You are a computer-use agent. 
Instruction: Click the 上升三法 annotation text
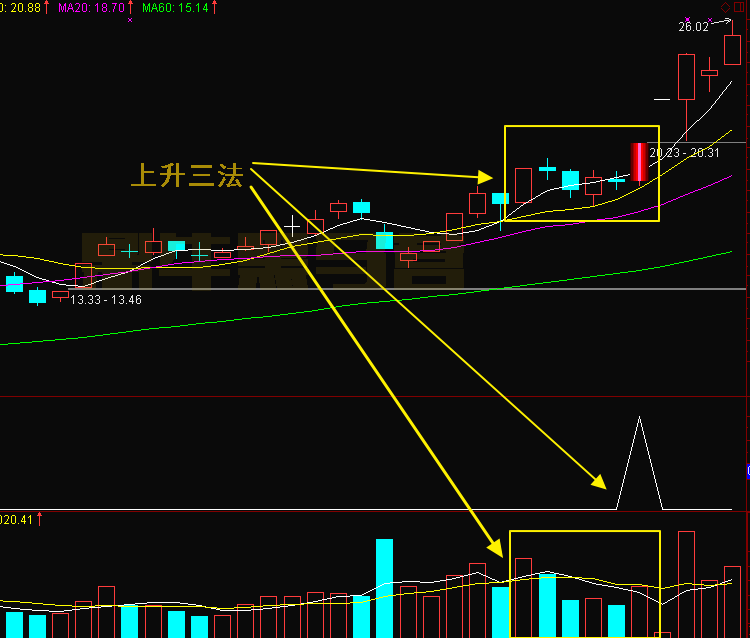tap(187, 176)
